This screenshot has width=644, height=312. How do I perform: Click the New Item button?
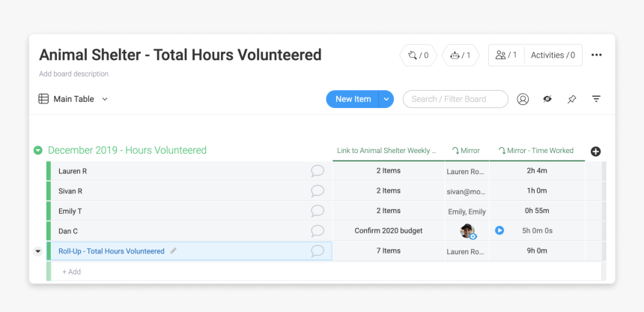[x=353, y=99]
